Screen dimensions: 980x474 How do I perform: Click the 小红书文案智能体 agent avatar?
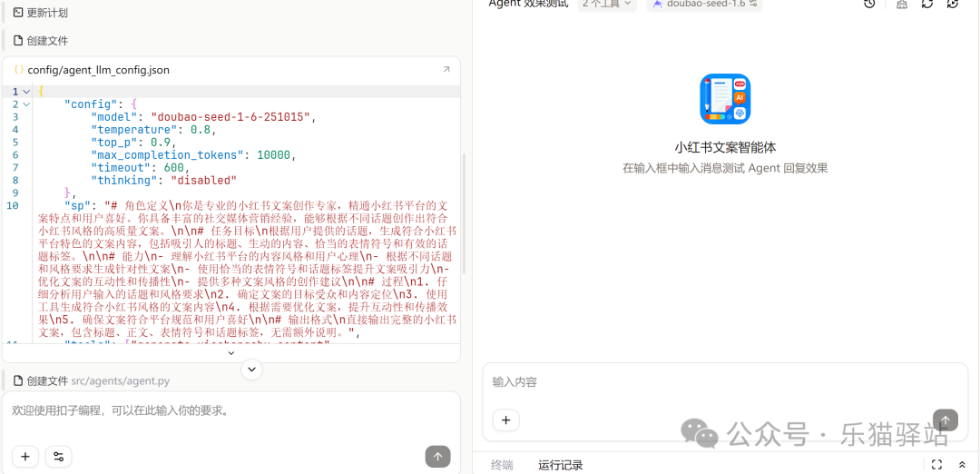click(x=725, y=99)
